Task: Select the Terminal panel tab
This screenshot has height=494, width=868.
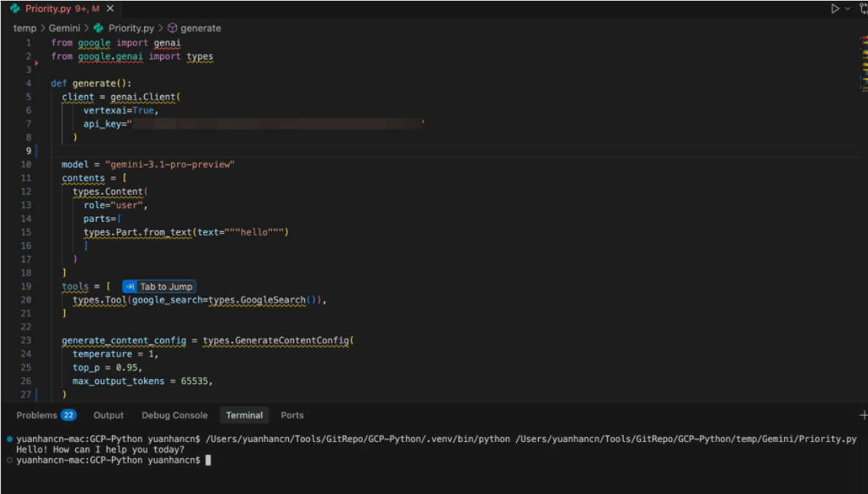Action: click(x=244, y=416)
